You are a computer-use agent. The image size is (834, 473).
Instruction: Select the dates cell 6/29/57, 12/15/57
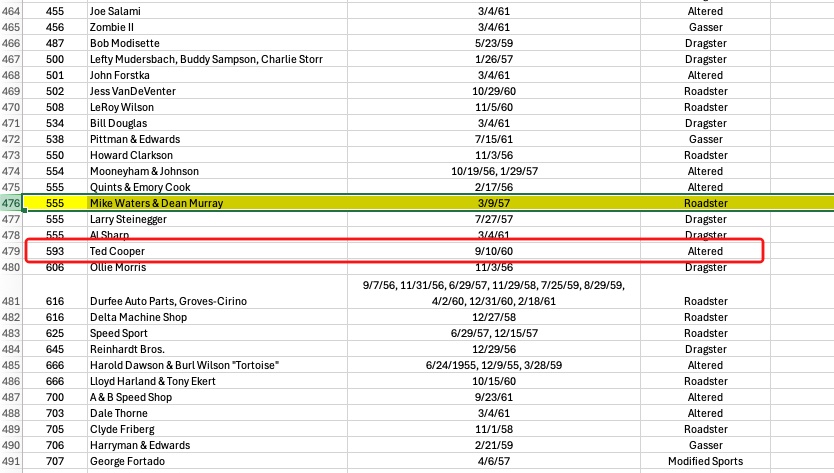coord(494,333)
